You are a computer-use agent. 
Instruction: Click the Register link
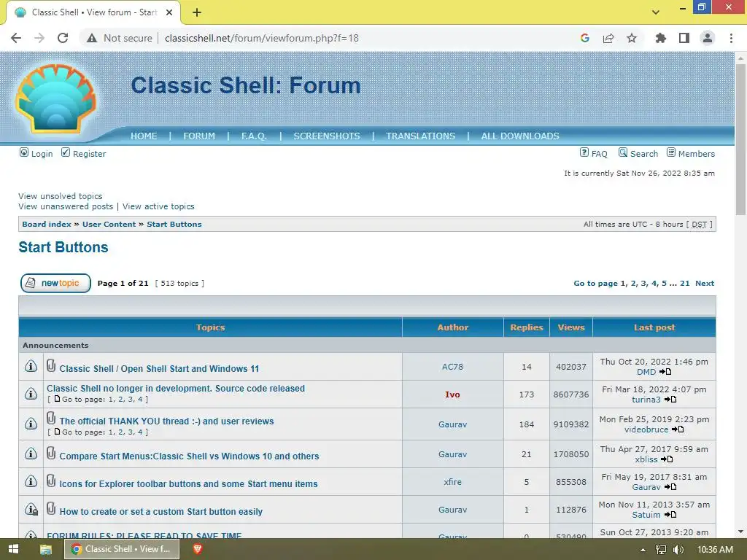coord(84,153)
